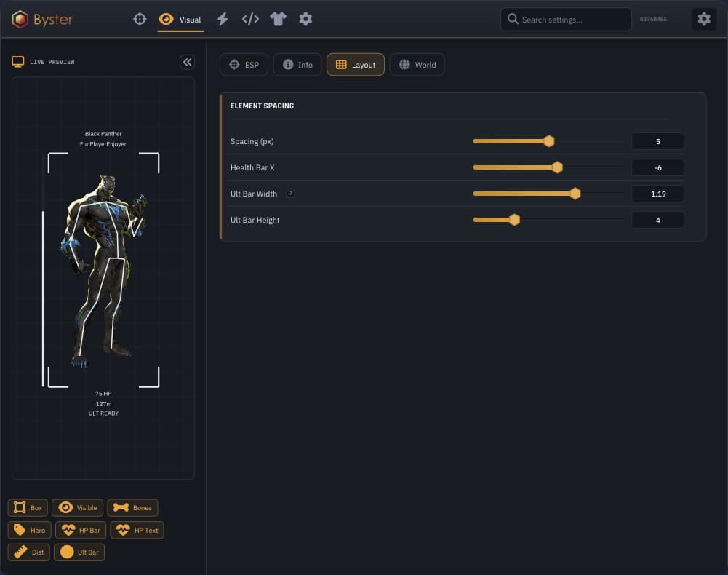The width and height of the screenshot is (728, 575).
Task: Open the lightning bolt tab
Action: point(223,19)
